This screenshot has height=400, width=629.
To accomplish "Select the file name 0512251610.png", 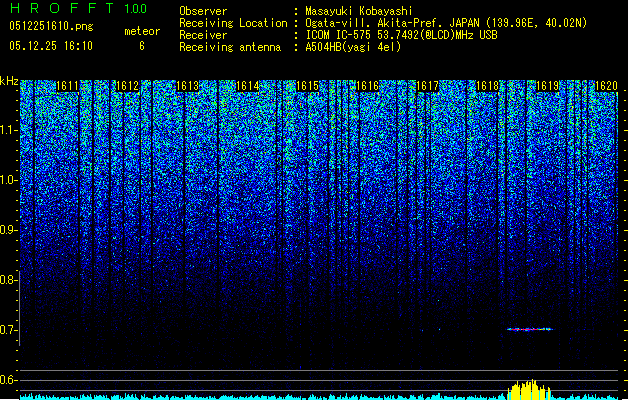I will tap(51, 26).
